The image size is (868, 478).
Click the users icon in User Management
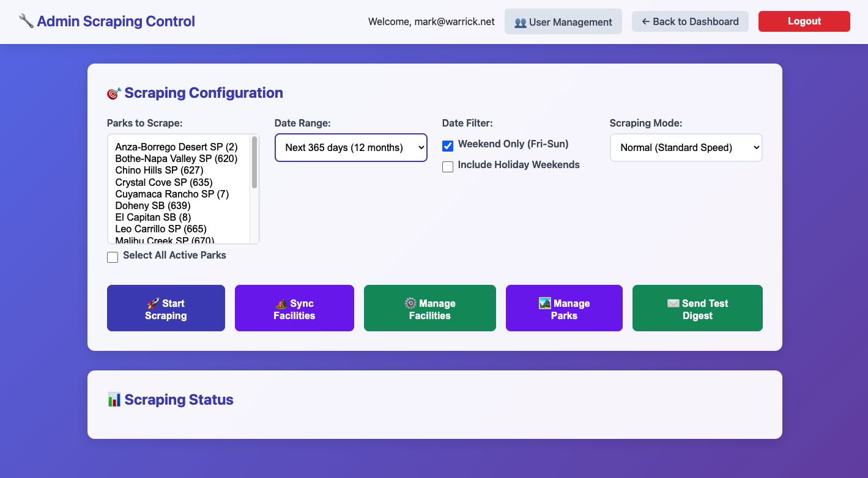pos(521,23)
